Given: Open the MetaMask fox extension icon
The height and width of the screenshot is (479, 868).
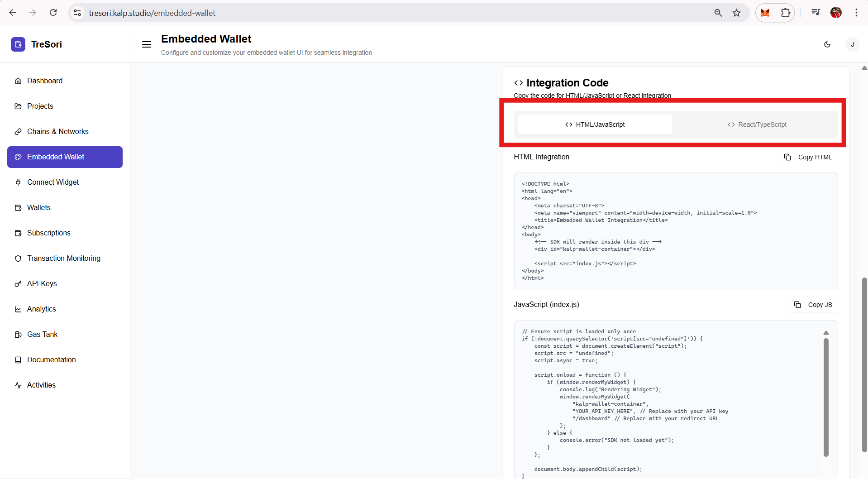Looking at the screenshot, I should (x=765, y=13).
